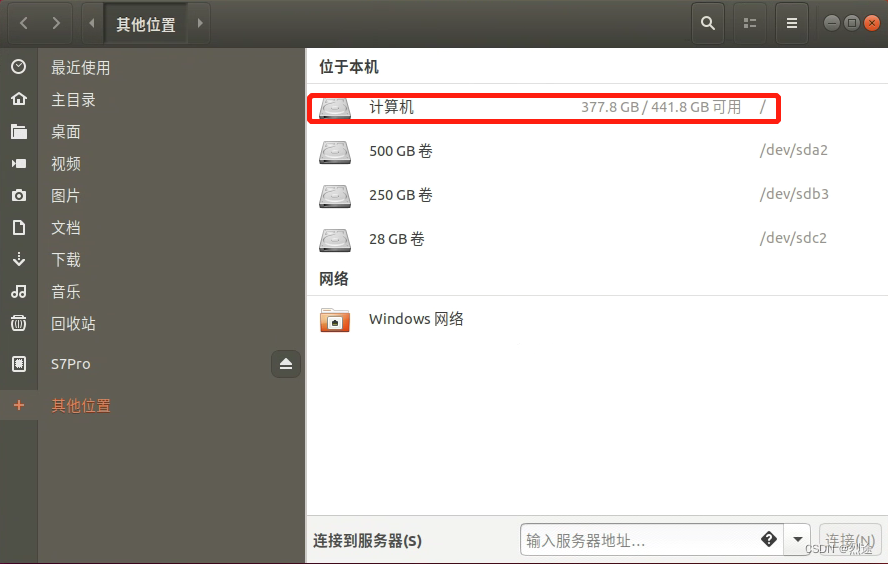Click the 连接(N) button
Viewport: 888px width, 564px height.
(850, 540)
